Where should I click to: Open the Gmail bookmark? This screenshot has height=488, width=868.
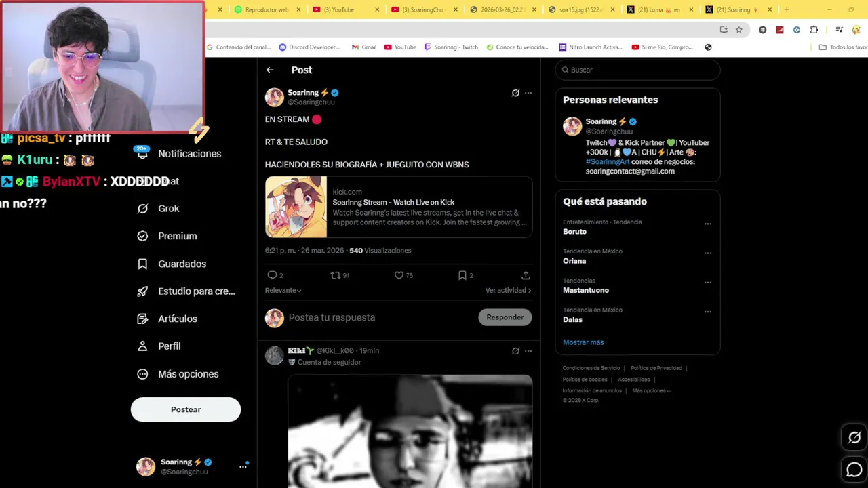pos(364,47)
